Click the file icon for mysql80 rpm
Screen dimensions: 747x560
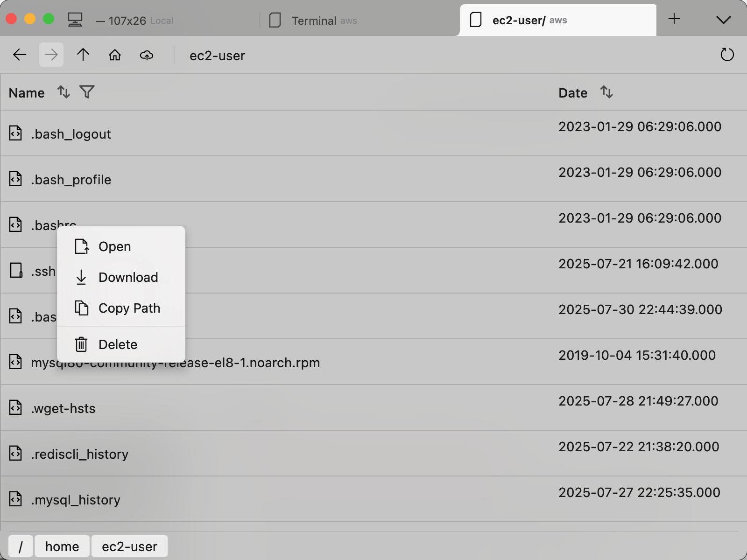click(15, 362)
